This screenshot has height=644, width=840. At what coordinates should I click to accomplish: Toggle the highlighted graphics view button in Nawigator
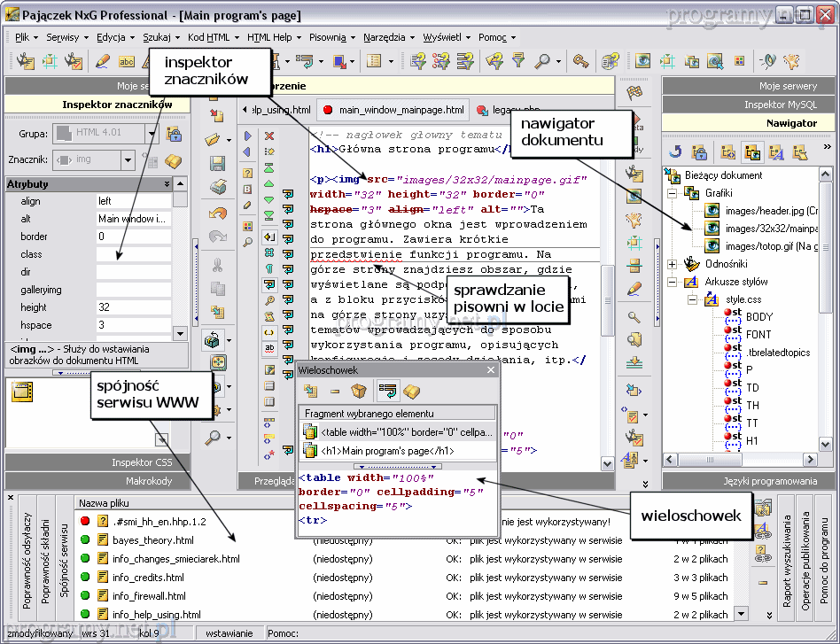(x=753, y=152)
